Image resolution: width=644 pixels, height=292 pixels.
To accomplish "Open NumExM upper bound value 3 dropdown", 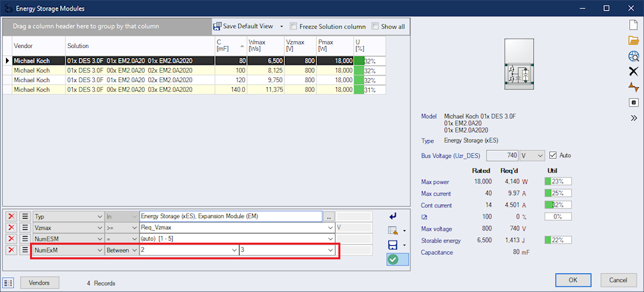I will pos(330,250).
